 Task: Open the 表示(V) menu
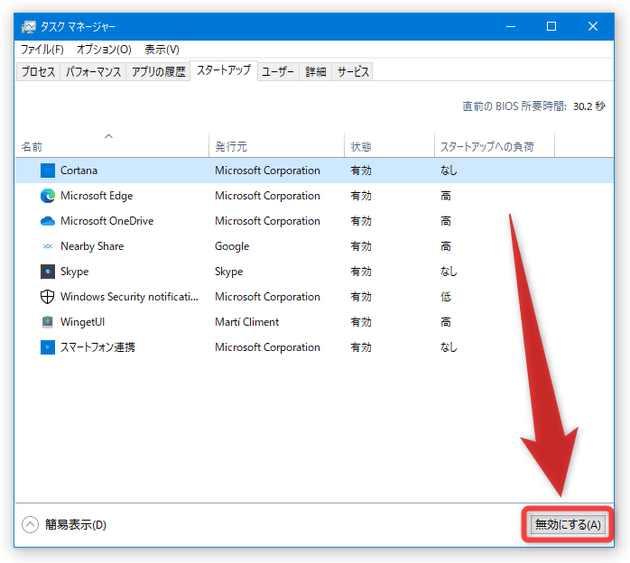click(162, 49)
